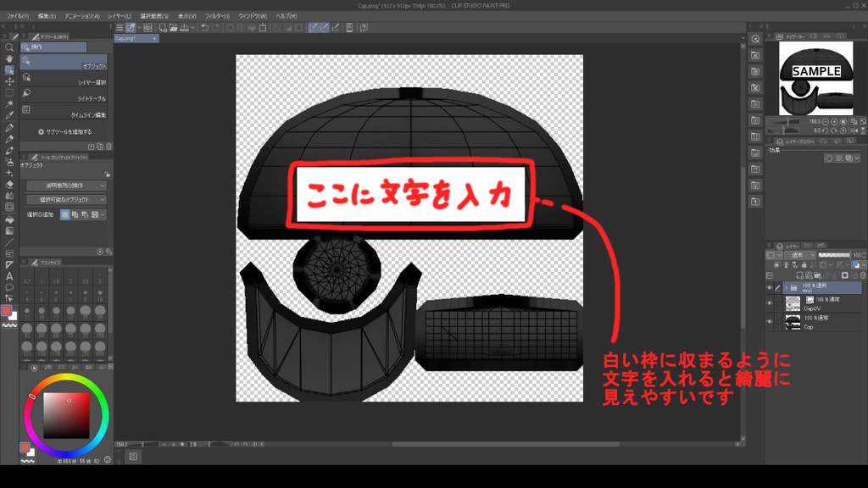Click the Navigator zoom out icon
Screen dimensions: 868x488
pyautogui.click(x=826, y=121)
